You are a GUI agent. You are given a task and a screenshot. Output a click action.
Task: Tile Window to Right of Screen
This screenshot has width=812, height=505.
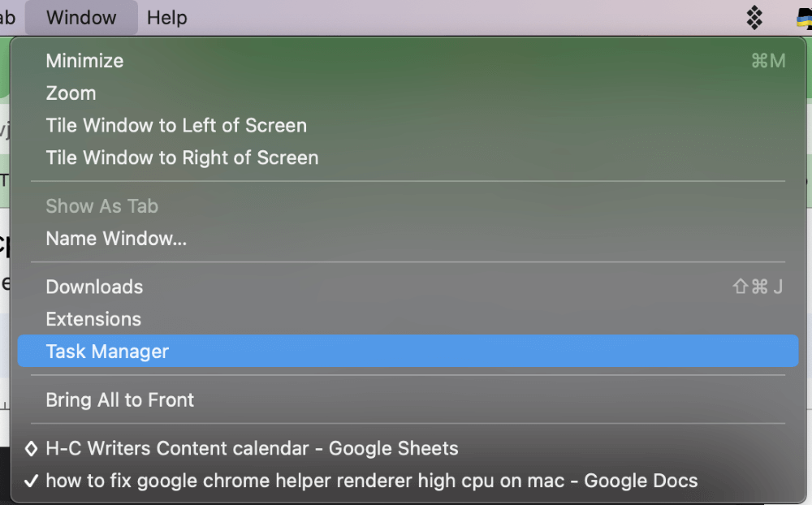coord(182,158)
